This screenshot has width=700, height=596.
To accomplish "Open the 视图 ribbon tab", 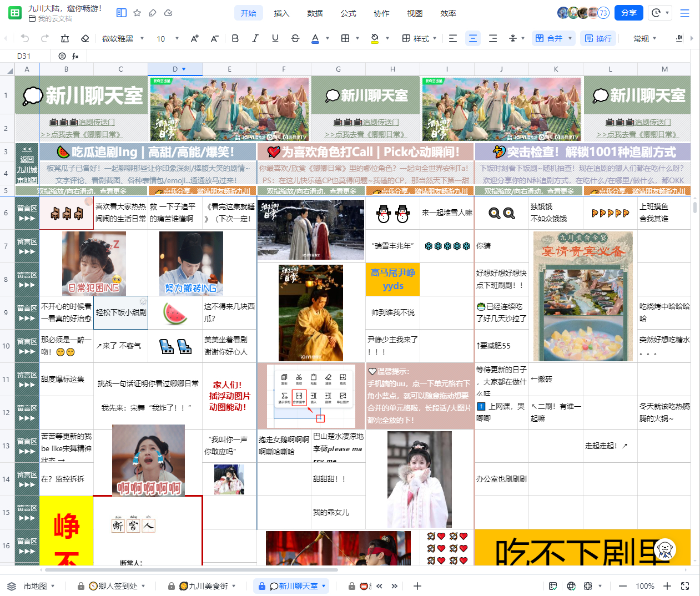I will [415, 13].
